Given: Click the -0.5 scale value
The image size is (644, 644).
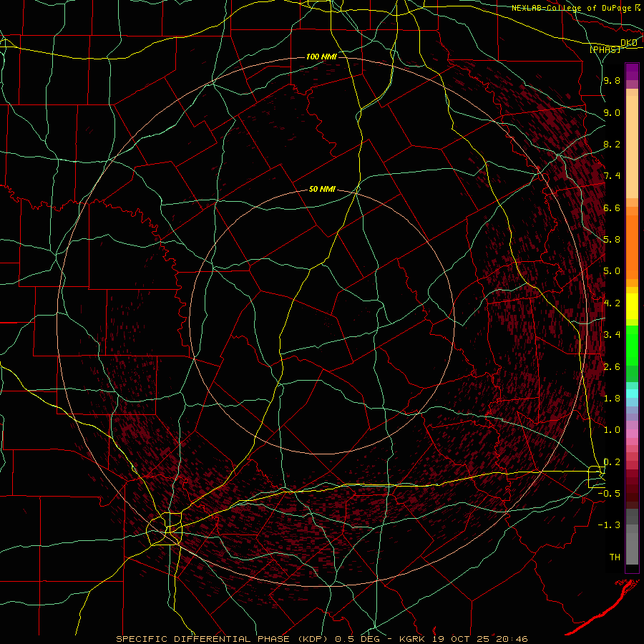Looking at the screenshot, I should click(x=609, y=494).
